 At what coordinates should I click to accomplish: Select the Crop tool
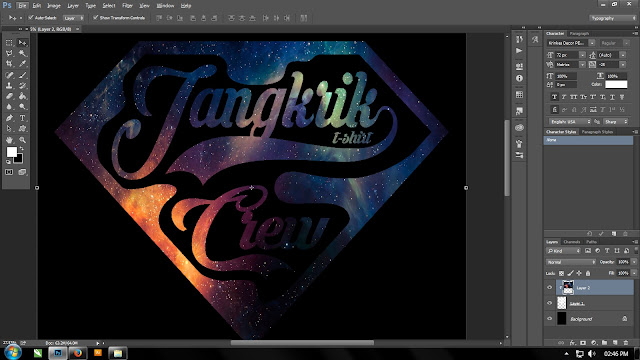9,64
